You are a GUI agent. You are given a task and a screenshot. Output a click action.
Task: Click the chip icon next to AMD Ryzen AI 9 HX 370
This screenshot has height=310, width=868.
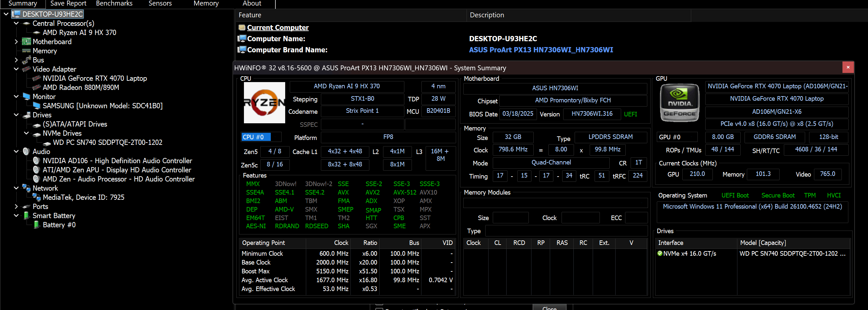click(36, 33)
